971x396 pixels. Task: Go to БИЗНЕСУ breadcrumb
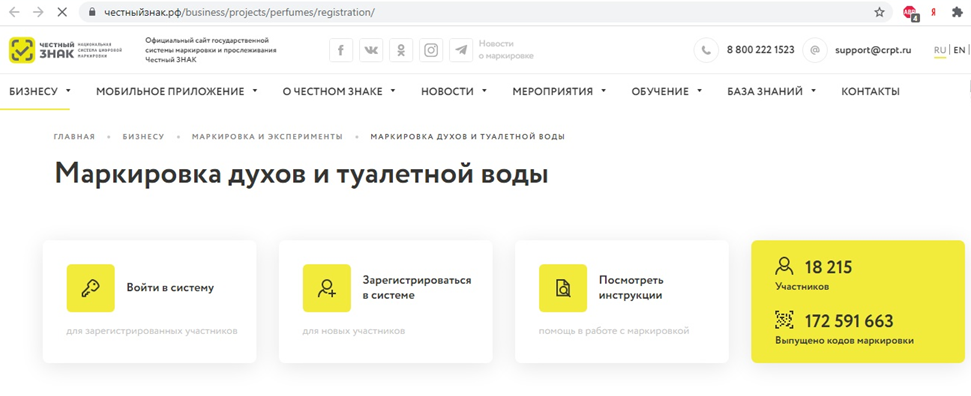143,136
